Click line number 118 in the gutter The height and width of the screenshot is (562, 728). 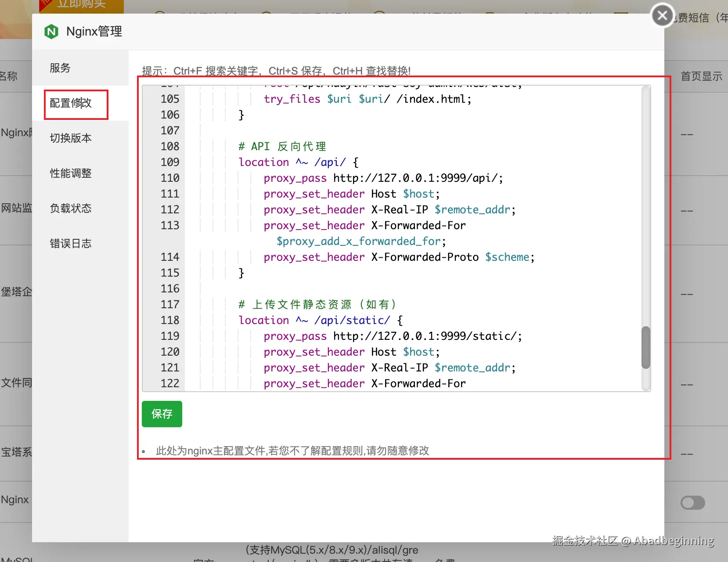pyautogui.click(x=170, y=320)
